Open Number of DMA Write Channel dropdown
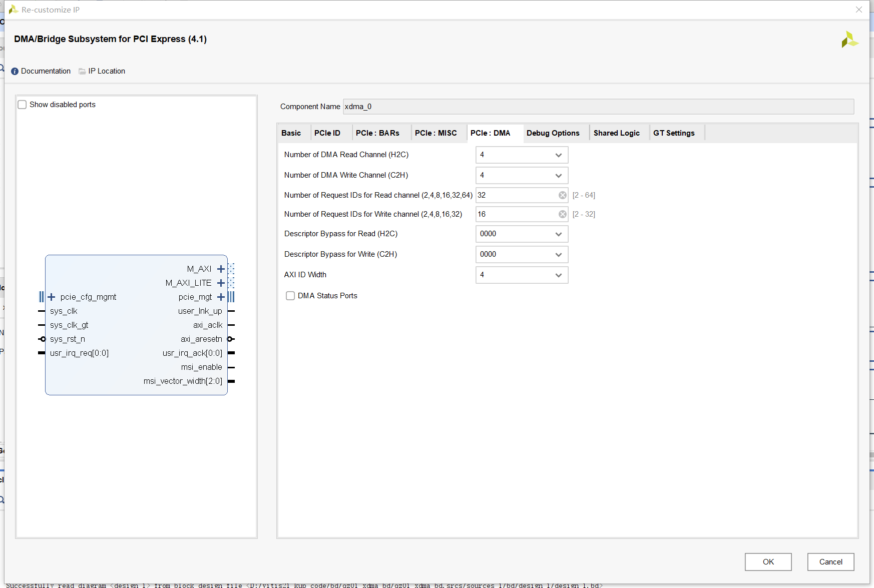 point(522,176)
